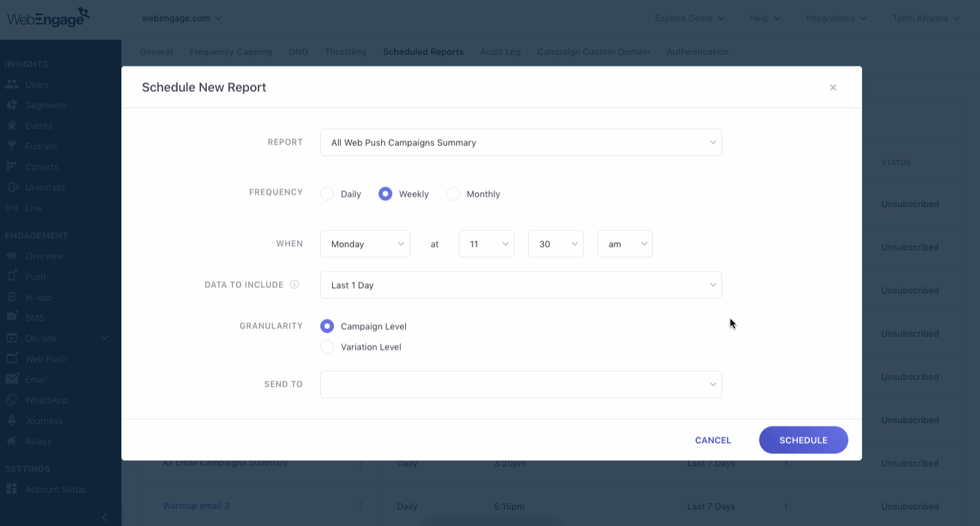The image size is (980, 526).
Task: Cancel the new report dialog
Action: (x=713, y=440)
